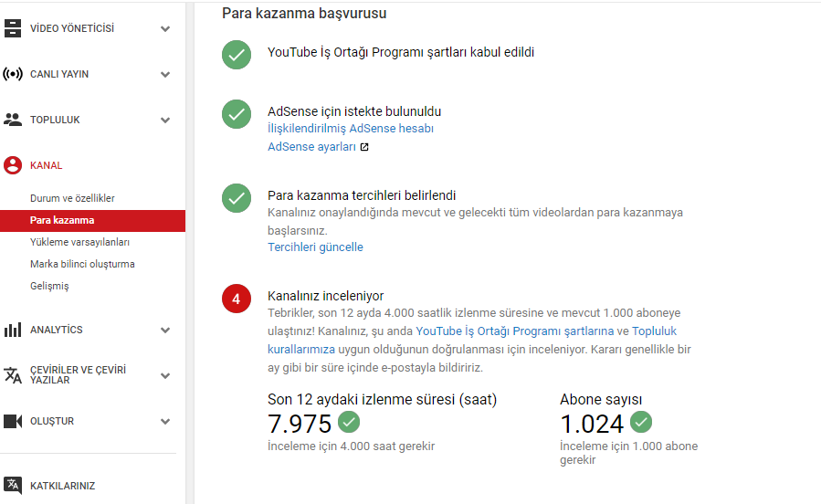Click the green check next to Para kazanma tercihleri belirlendi
The height and width of the screenshot is (504, 821).
point(237,198)
